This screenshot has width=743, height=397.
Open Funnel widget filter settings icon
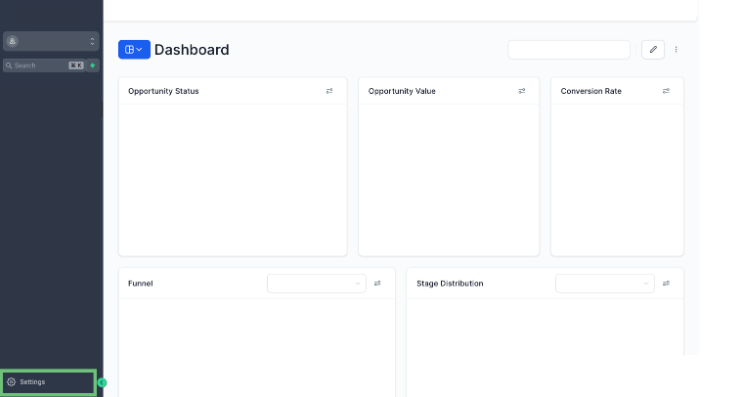[377, 283]
